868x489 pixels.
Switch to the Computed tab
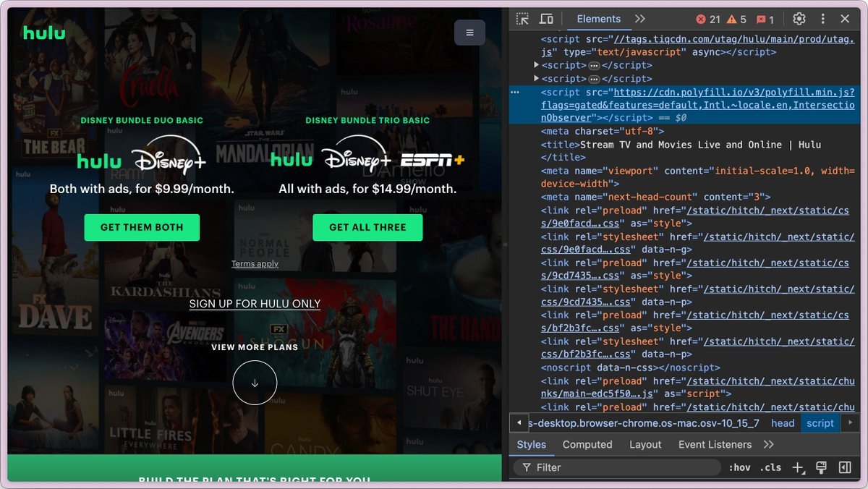(587, 445)
